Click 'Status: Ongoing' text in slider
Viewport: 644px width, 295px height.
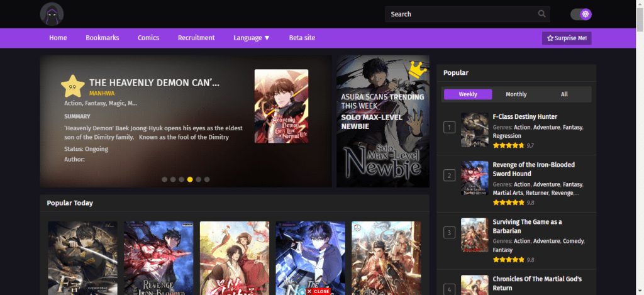[x=86, y=148]
